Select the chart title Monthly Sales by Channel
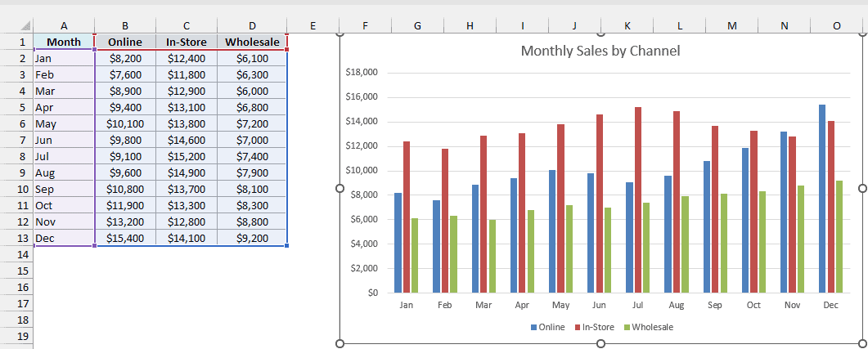This screenshot has width=868, height=349. [x=600, y=51]
